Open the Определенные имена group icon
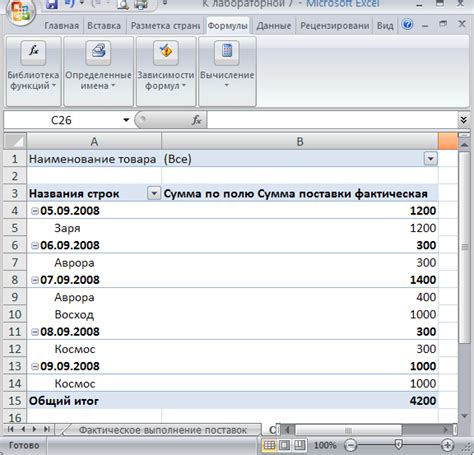 click(98, 52)
